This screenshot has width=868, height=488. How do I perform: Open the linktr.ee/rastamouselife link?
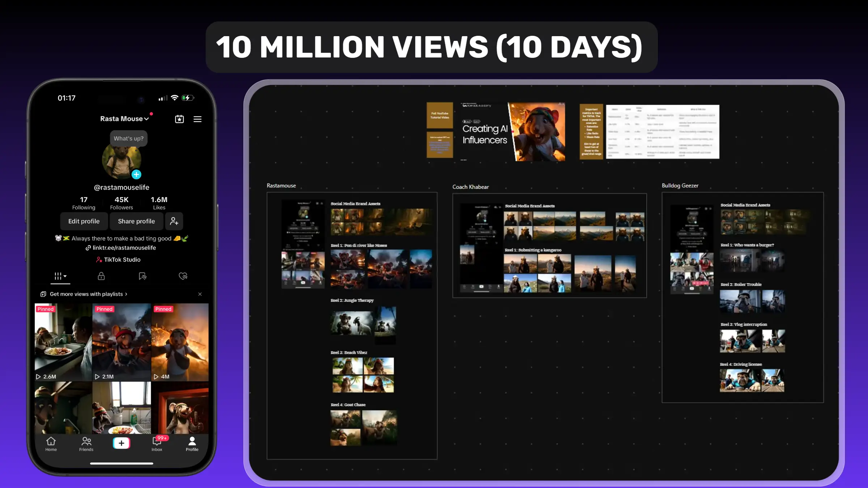tap(121, 248)
